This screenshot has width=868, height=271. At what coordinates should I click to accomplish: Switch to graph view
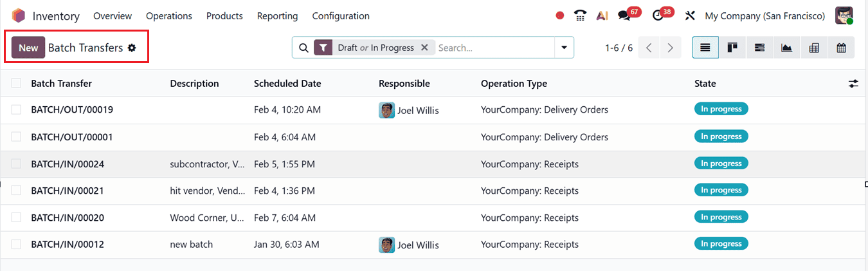pyautogui.click(x=786, y=48)
